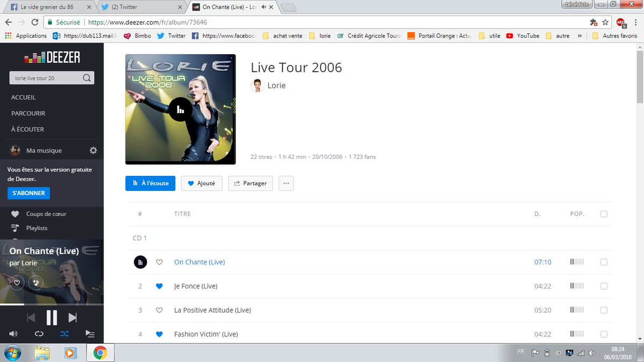This screenshot has height=362, width=644.
Task: Sort by POP. column header
Action: 577,214
